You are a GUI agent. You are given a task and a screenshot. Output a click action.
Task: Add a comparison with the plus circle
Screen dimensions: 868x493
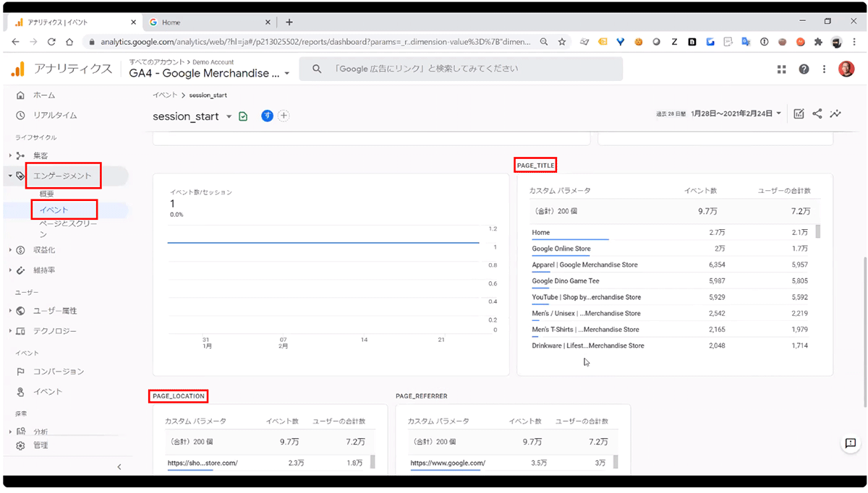pos(284,116)
